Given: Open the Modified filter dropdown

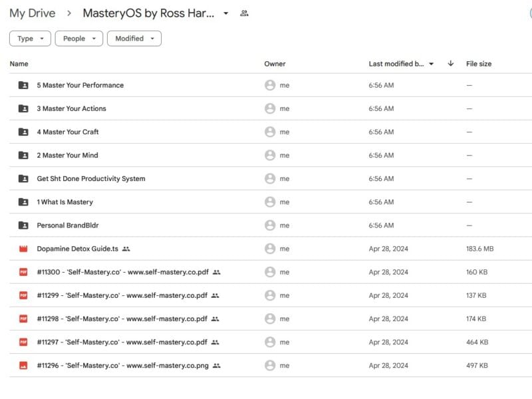Looking at the screenshot, I should [x=134, y=39].
